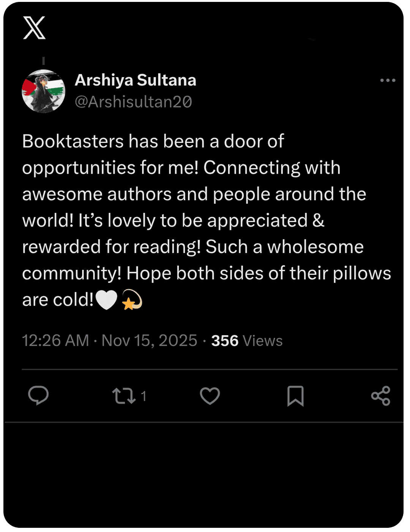Share the post via share icon

point(381,396)
